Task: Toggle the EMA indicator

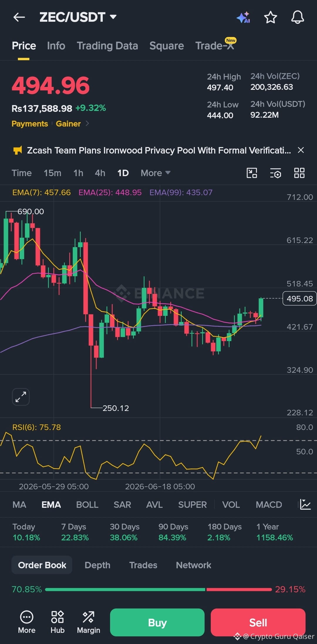Action: (x=51, y=505)
